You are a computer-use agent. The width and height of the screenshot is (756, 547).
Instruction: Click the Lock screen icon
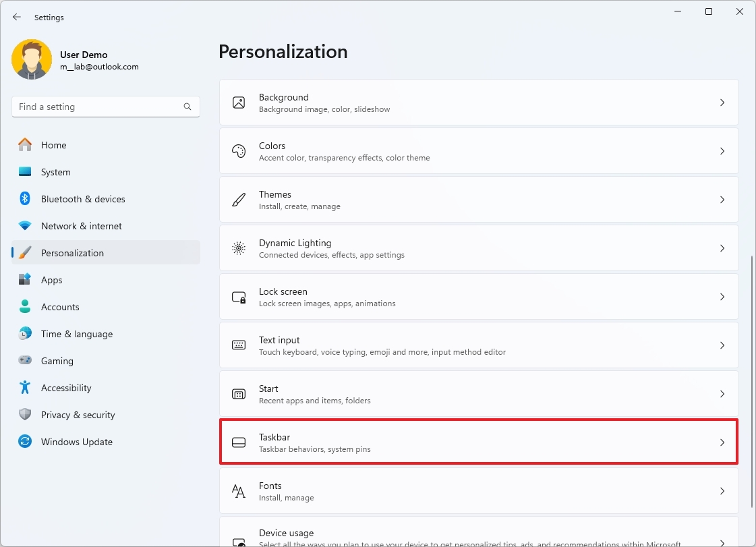tap(239, 297)
